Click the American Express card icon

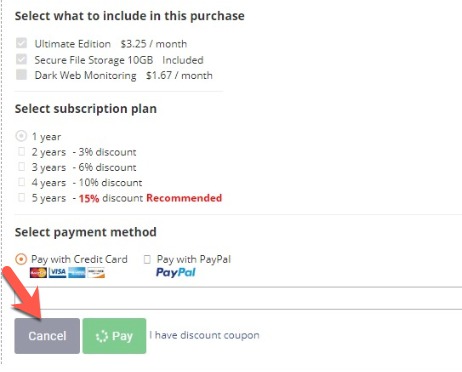point(77,273)
